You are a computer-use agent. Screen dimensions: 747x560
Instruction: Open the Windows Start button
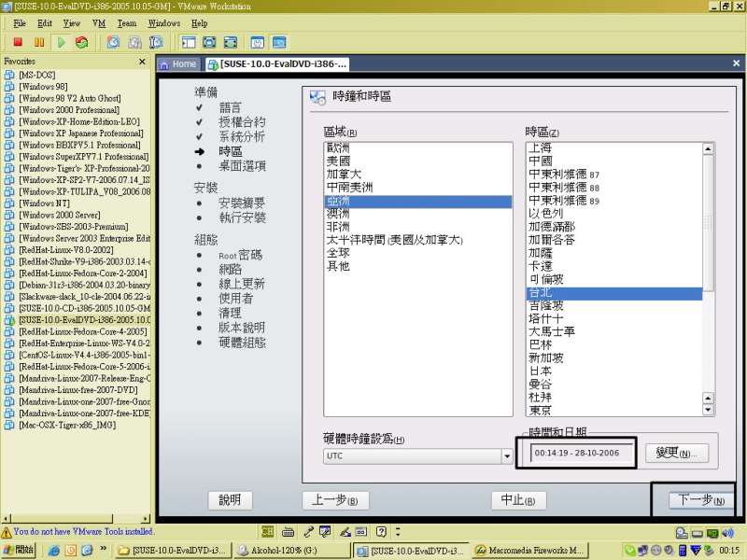pyautogui.click(x=18, y=550)
